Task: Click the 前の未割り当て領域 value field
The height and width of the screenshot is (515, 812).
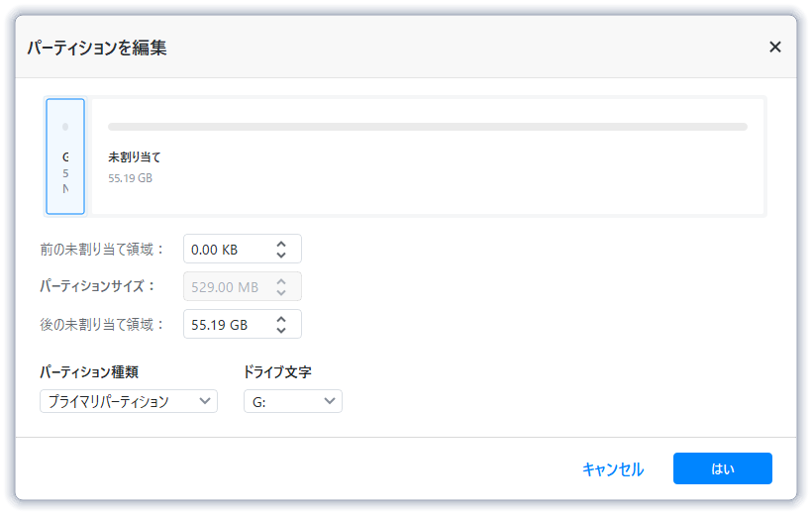Action: pyautogui.click(x=226, y=249)
